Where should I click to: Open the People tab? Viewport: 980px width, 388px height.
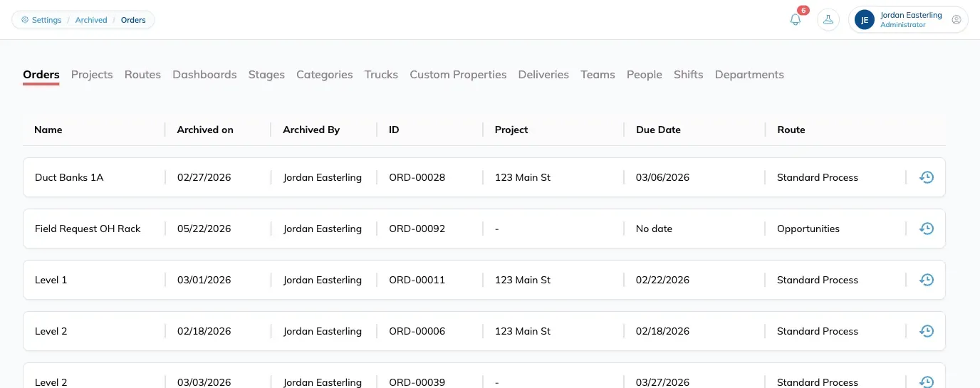tap(645, 75)
